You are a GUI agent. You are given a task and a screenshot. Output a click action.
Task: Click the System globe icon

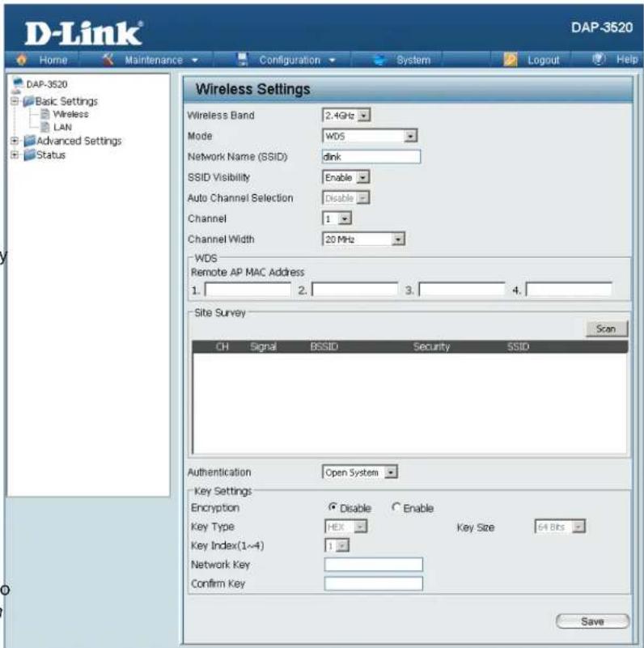click(x=379, y=60)
